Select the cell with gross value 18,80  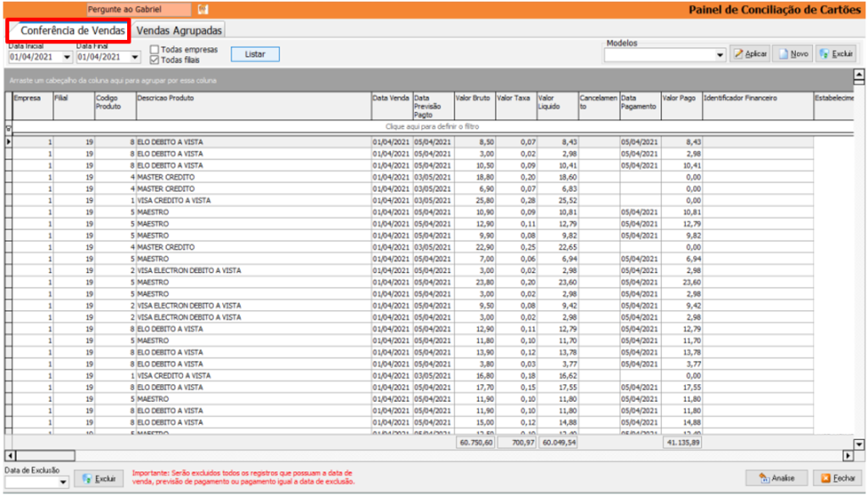pyautogui.click(x=475, y=177)
